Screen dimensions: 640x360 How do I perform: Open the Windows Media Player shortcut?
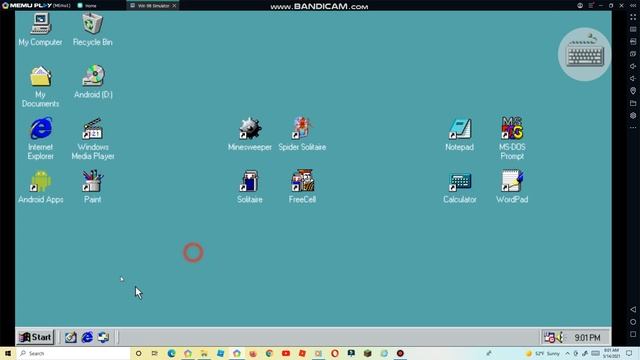pos(93,138)
